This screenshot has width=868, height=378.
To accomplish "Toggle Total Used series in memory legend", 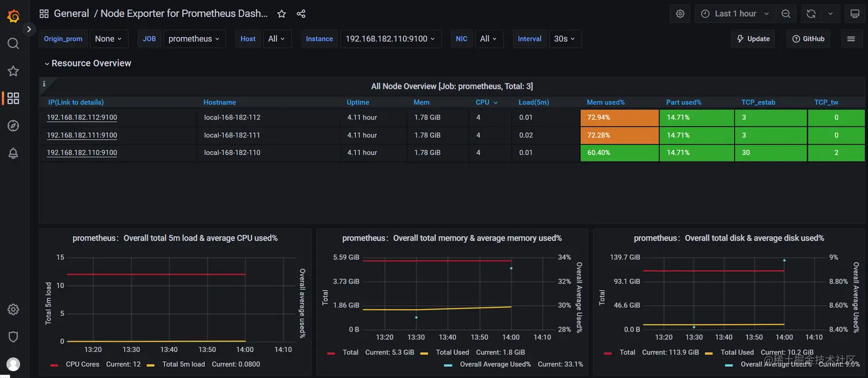I will [x=452, y=352].
